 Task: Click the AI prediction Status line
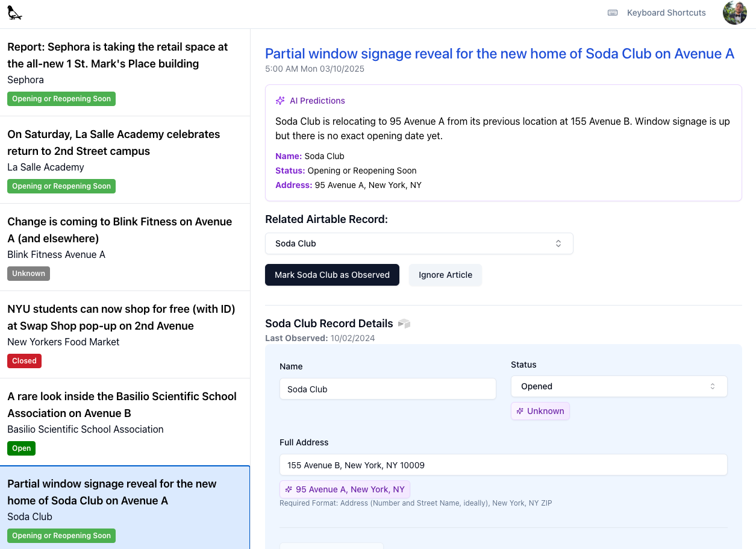(346, 171)
